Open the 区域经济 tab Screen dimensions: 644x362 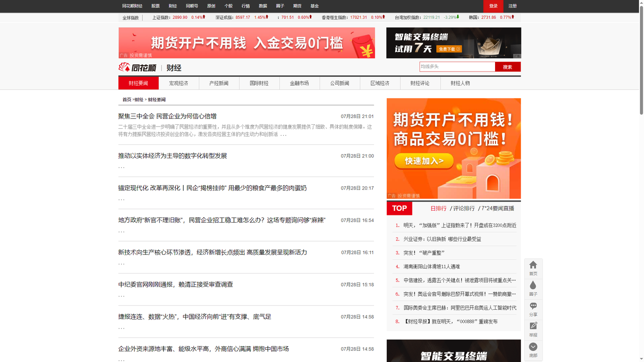click(380, 83)
